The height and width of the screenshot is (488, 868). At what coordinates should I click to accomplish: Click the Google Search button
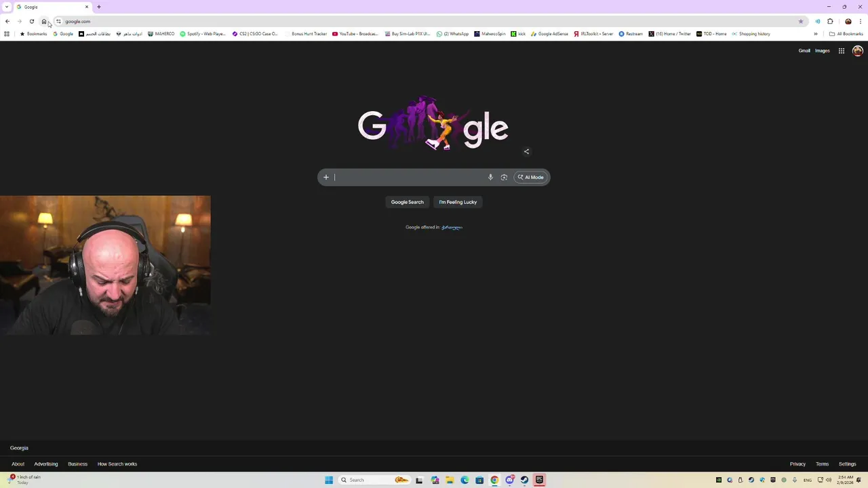(407, 202)
